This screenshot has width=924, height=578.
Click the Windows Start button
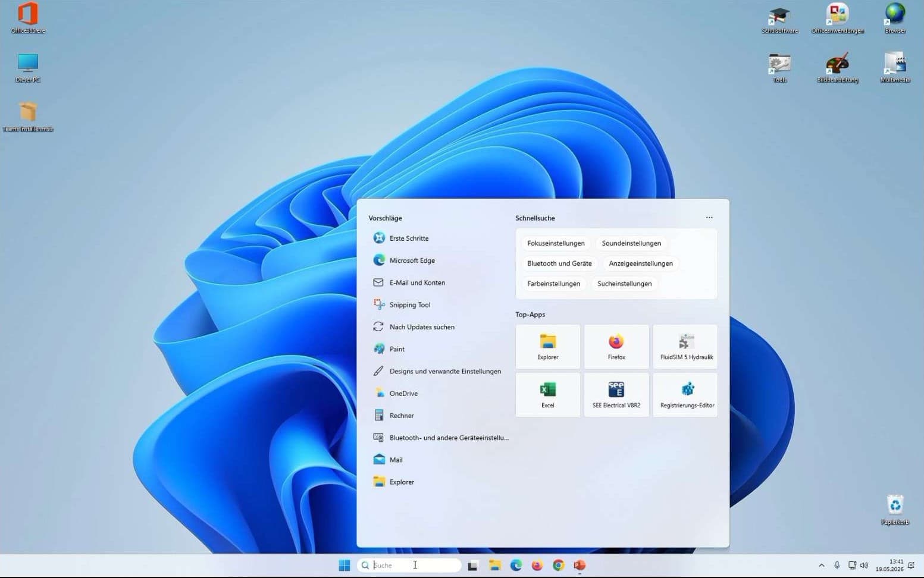(x=344, y=565)
